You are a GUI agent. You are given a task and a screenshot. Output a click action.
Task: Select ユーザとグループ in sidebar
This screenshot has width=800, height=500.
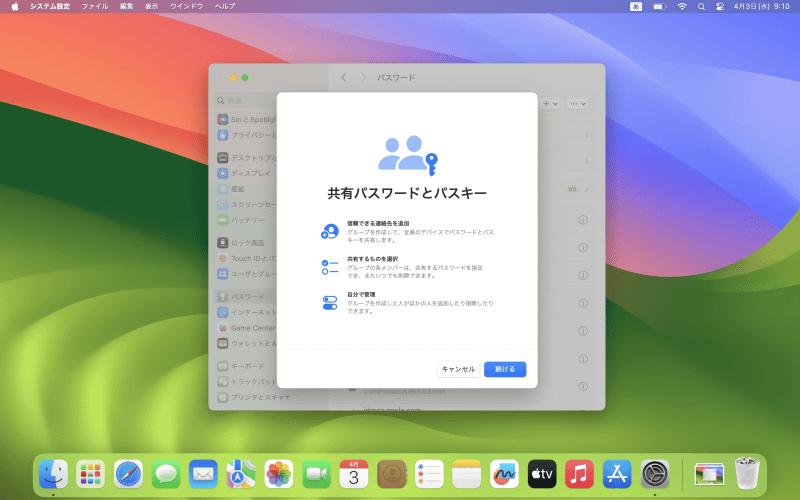247,274
